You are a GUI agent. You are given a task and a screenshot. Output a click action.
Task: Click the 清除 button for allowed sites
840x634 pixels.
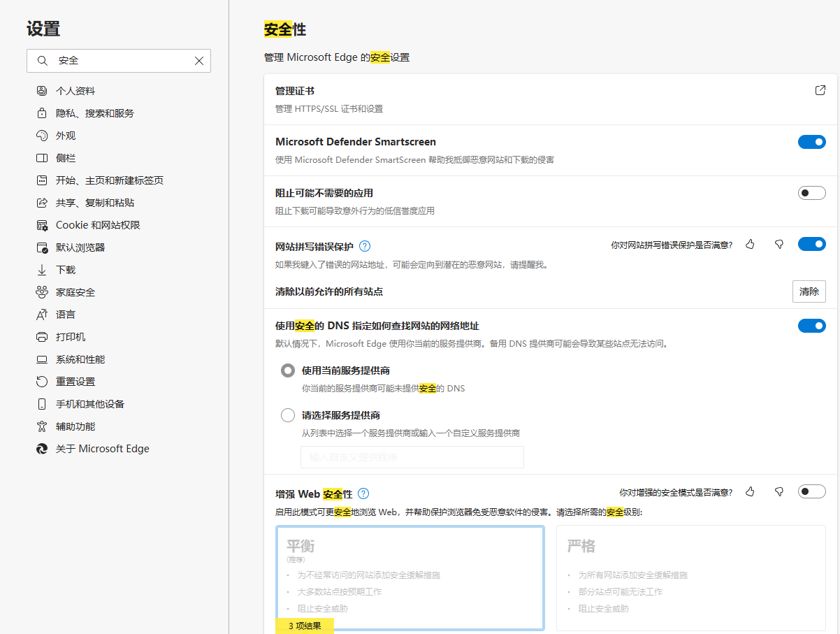[809, 291]
